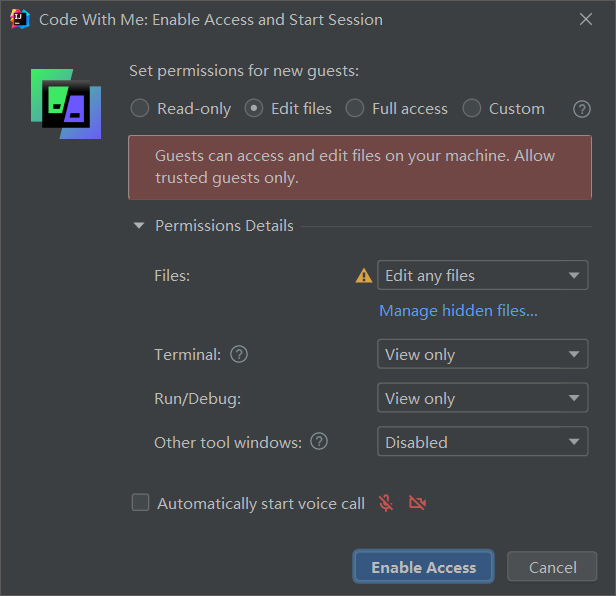This screenshot has width=616, height=596.
Task: Enable automatically start voice call
Action: point(141,503)
